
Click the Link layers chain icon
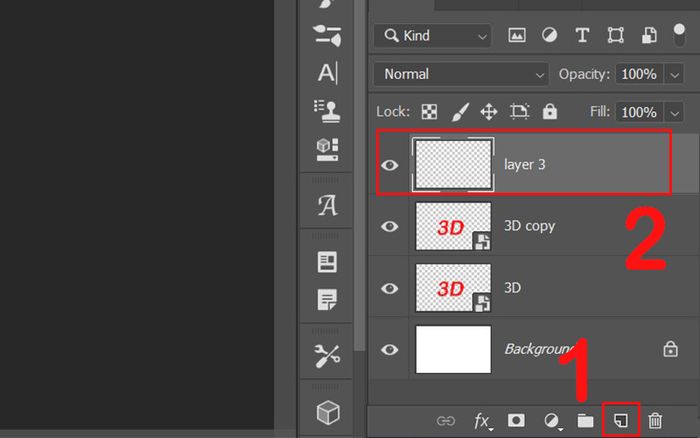tap(446, 421)
